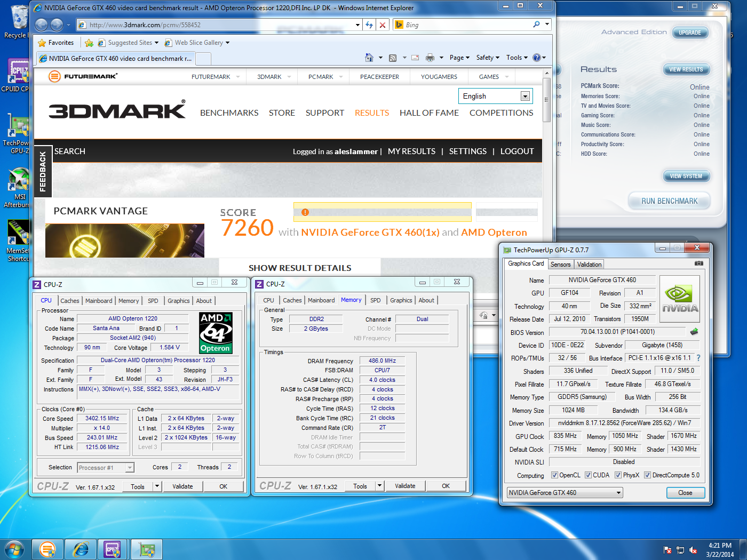Click the Add to Favorites Bar icon

click(89, 43)
